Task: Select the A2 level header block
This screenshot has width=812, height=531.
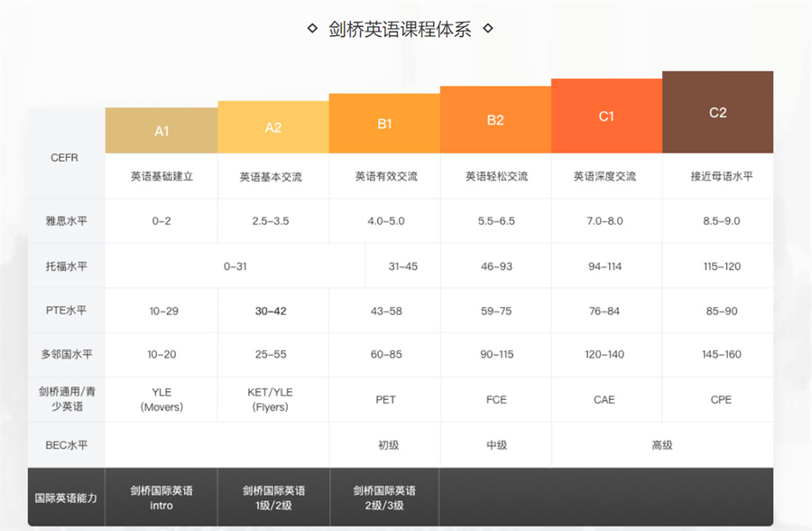Action: pos(273,127)
